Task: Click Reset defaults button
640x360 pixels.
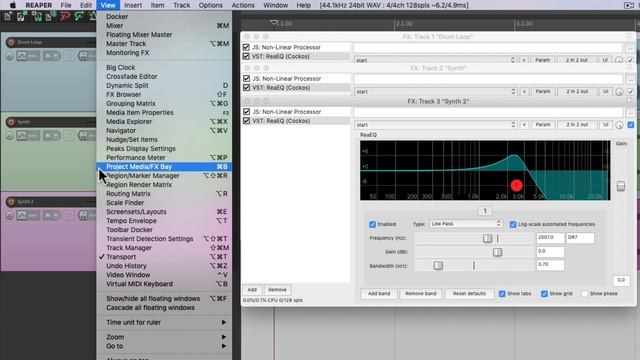Action: pyautogui.click(x=469, y=293)
